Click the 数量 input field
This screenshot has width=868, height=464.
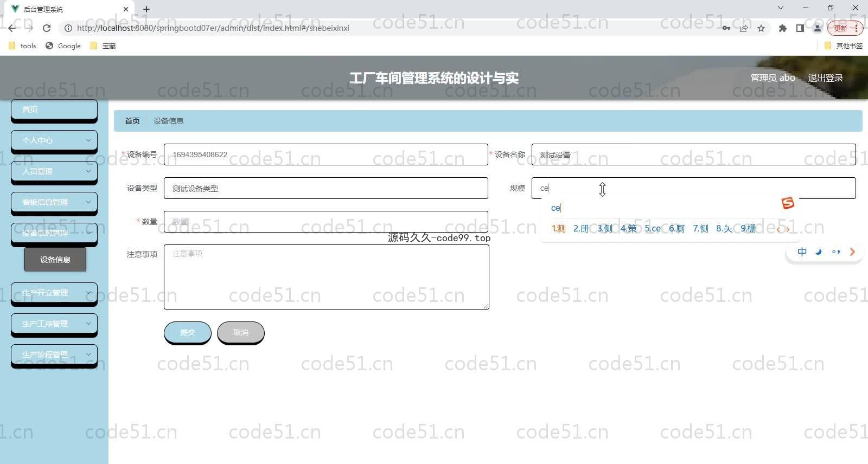pyautogui.click(x=326, y=222)
